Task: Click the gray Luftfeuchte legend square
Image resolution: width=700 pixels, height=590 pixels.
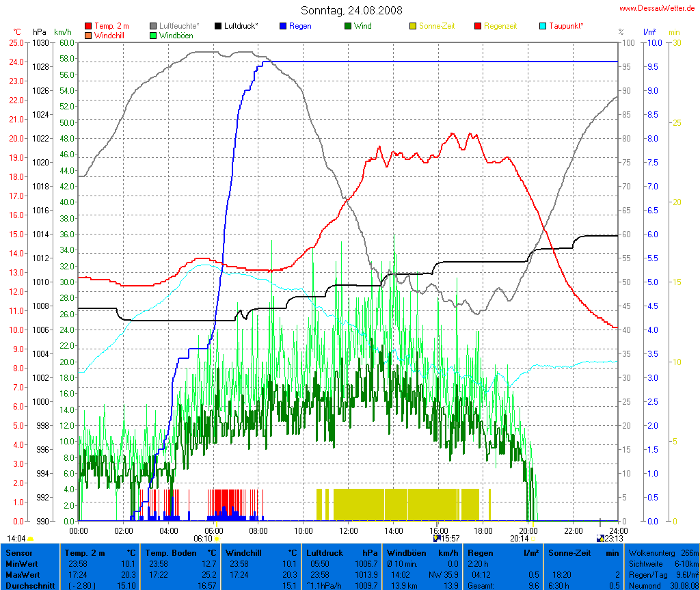Action: (153, 26)
